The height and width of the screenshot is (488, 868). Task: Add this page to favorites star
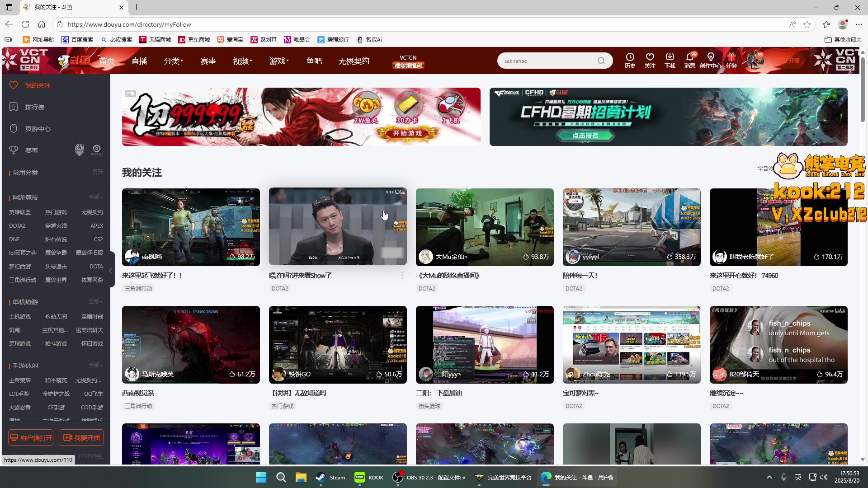point(807,24)
